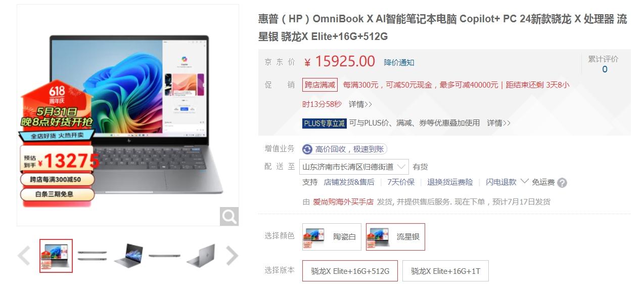Image resolution: width=644 pixels, height=284 pixels.
Task: Select the open-angled laptop thumbnail
Action: tap(128, 256)
